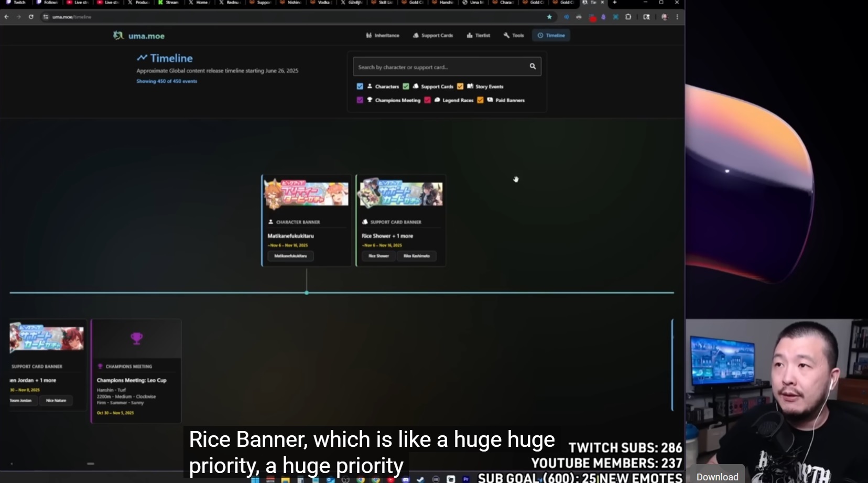
Task: Toggle the Champions Meeting filter checkbox
Action: pos(360,100)
